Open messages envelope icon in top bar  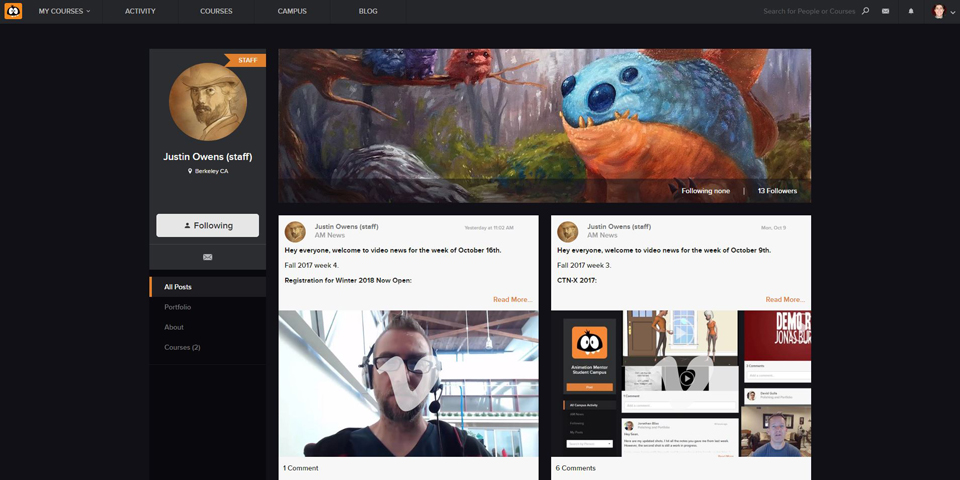(x=885, y=11)
